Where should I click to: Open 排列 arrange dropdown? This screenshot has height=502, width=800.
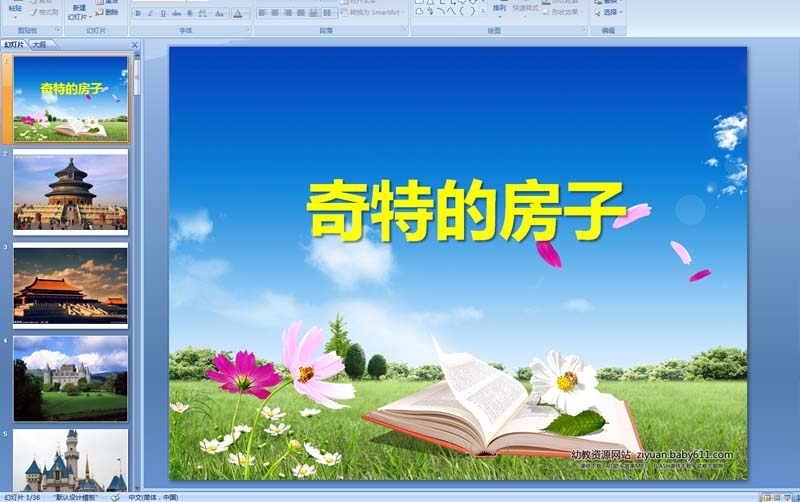[499, 9]
